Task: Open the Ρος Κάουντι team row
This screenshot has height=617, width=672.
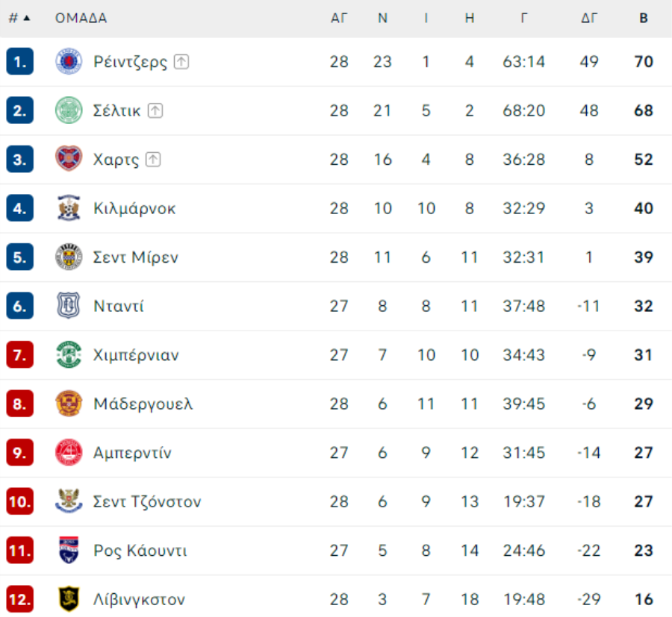Action: pos(336,551)
